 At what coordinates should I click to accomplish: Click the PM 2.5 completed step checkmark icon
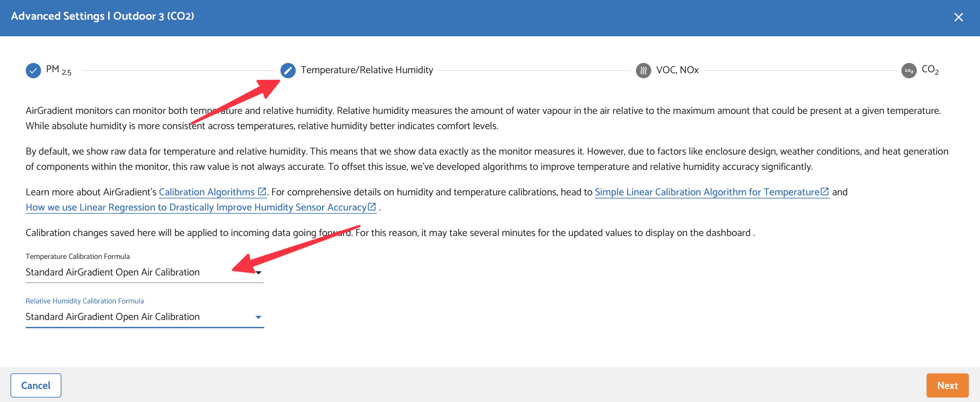[33, 70]
